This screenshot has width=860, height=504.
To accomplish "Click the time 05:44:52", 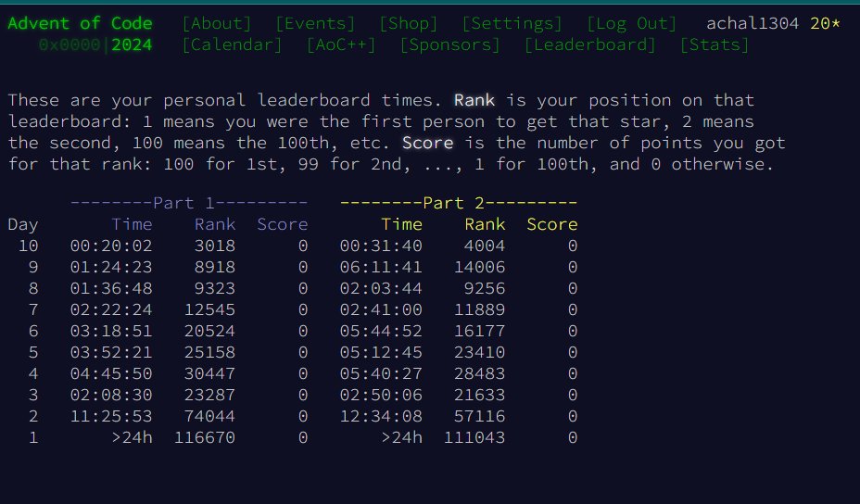I will pyautogui.click(x=381, y=332).
